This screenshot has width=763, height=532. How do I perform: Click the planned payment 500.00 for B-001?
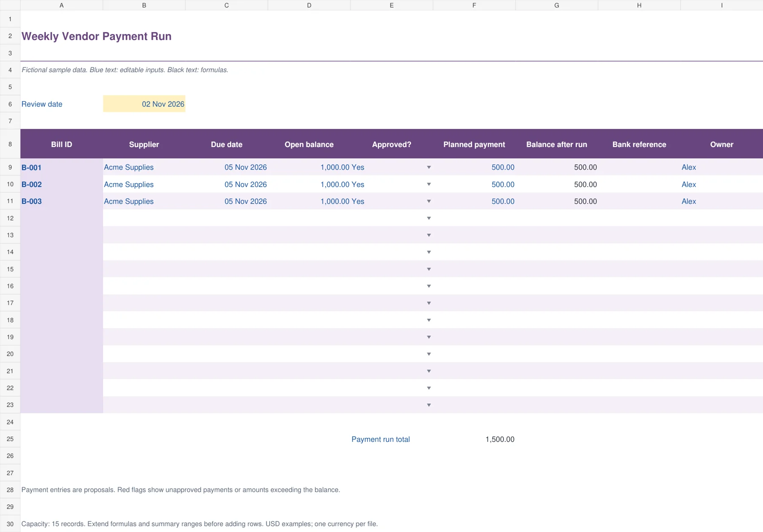point(474,167)
